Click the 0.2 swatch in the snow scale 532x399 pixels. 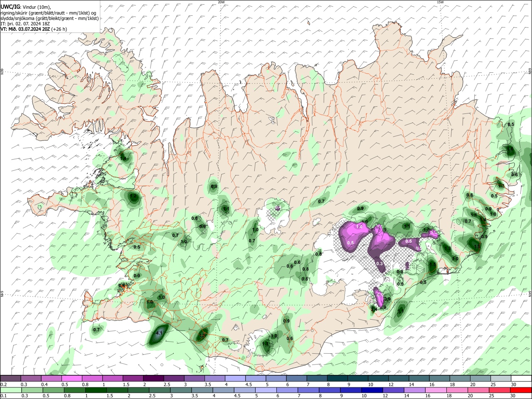coord(10,378)
